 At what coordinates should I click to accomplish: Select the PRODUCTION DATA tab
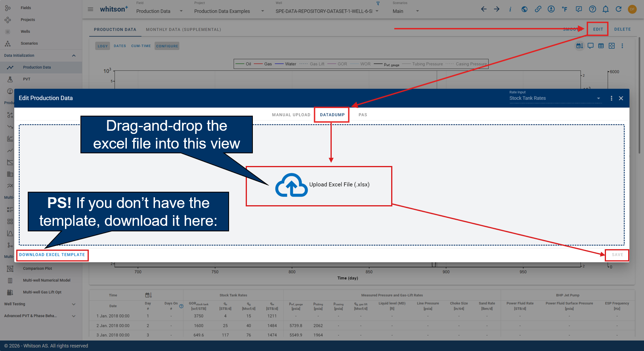click(115, 29)
